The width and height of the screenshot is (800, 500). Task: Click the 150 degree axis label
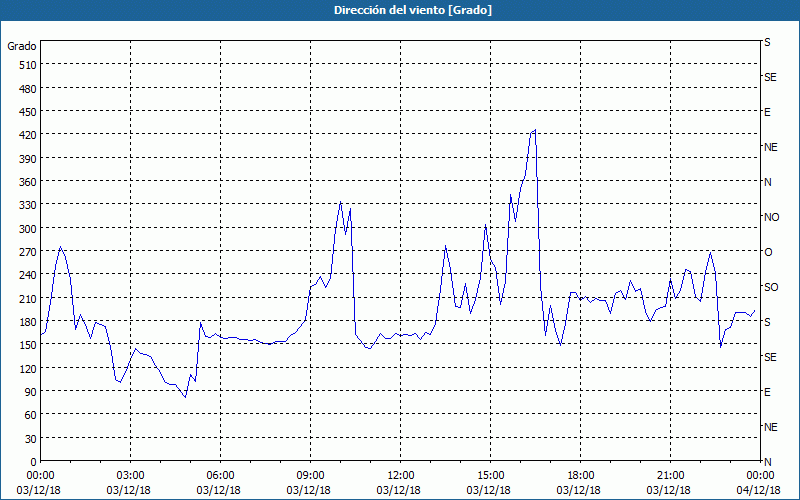tap(28, 345)
